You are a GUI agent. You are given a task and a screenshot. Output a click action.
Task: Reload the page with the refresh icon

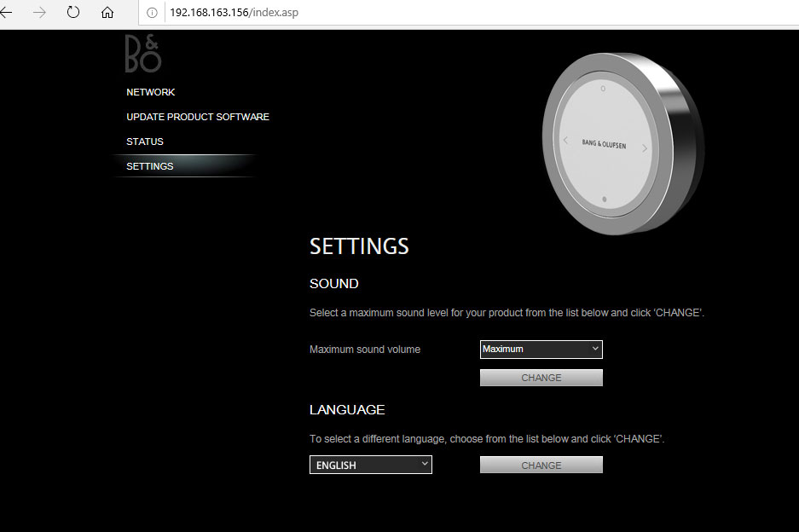[73, 13]
